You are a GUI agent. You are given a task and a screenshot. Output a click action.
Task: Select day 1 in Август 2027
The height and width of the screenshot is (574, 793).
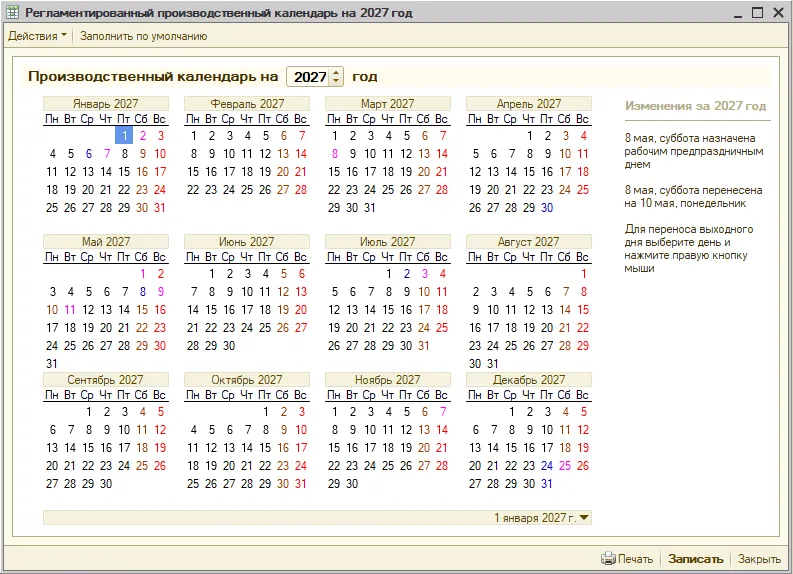pos(584,274)
